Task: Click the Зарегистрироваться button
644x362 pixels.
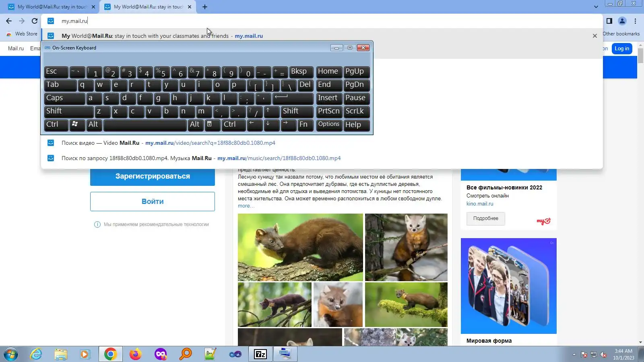Action: (x=153, y=176)
